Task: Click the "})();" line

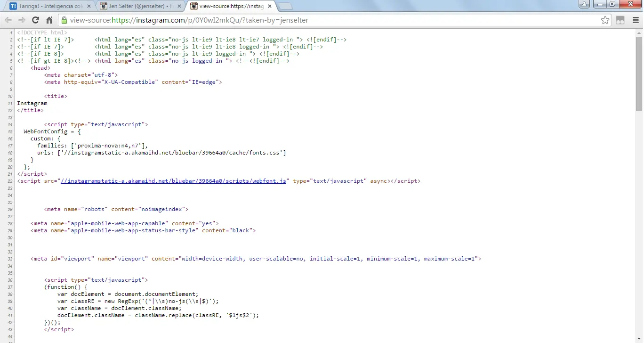Action: click(x=52, y=322)
